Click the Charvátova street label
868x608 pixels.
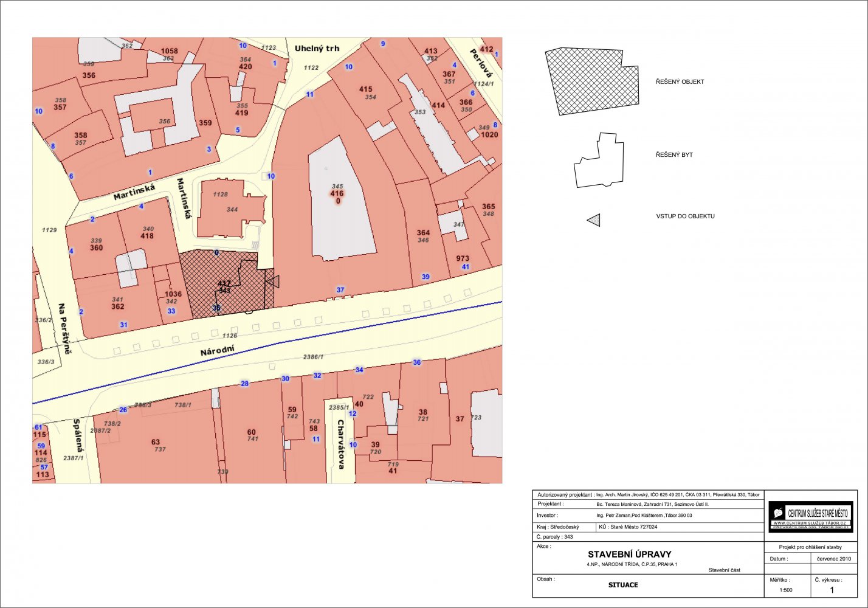coord(341,444)
